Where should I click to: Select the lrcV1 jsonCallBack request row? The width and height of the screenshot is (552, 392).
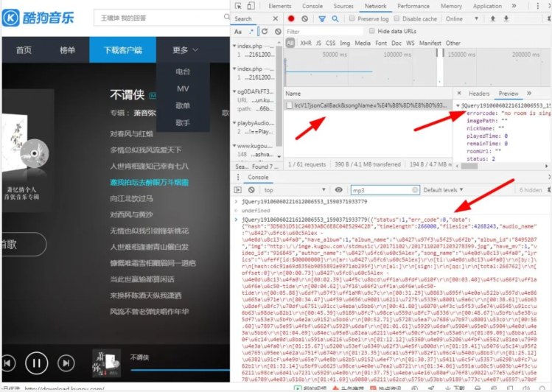point(368,105)
